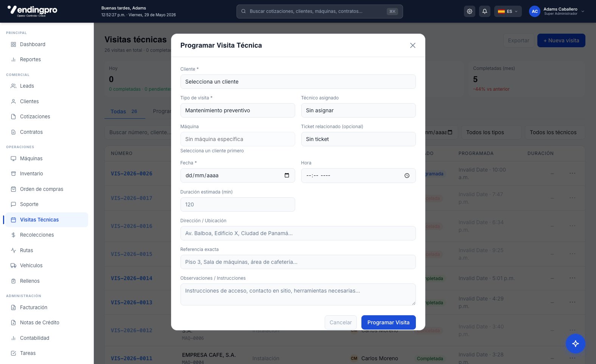Select the Todas tab
The height and width of the screenshot is (364, 596).
pyautogui.click(x=124, y=112)
